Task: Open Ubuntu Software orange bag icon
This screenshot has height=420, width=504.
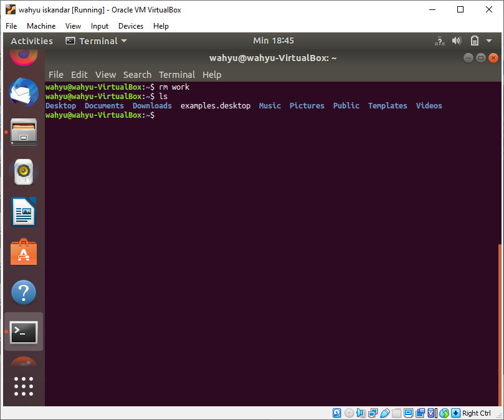Action: [x=24, y=252]
